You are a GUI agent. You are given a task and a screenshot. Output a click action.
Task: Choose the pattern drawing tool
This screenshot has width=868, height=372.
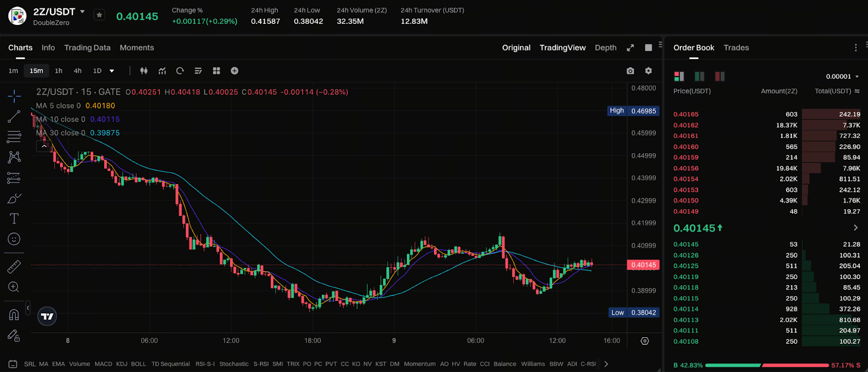click(x=14, y=157)
